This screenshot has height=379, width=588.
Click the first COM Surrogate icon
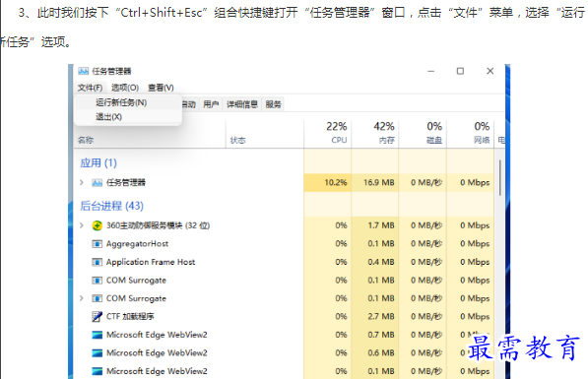click(x=98, y=281)
